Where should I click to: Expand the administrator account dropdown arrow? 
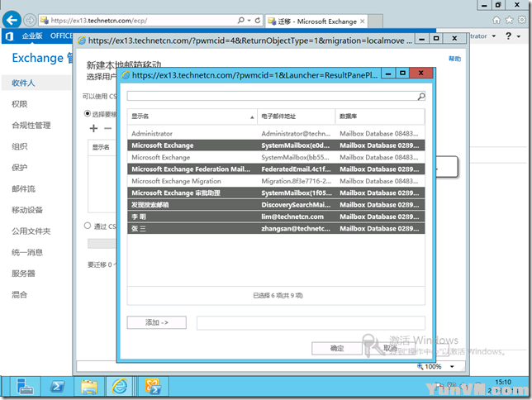(494, 36)
